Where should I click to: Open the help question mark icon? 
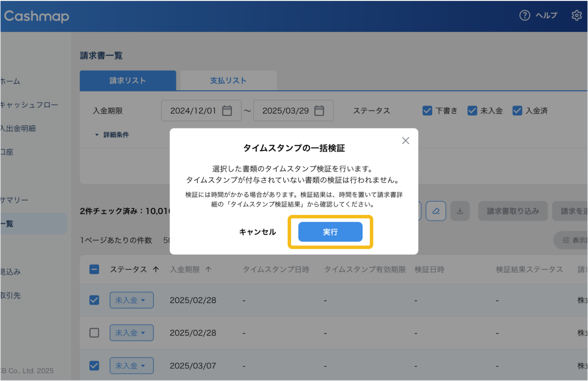point(525,16)
